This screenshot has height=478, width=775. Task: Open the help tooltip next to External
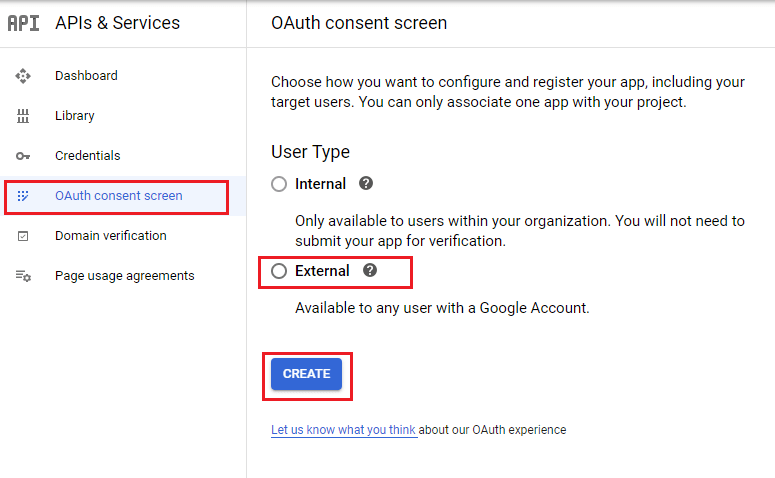pos(370,271)
